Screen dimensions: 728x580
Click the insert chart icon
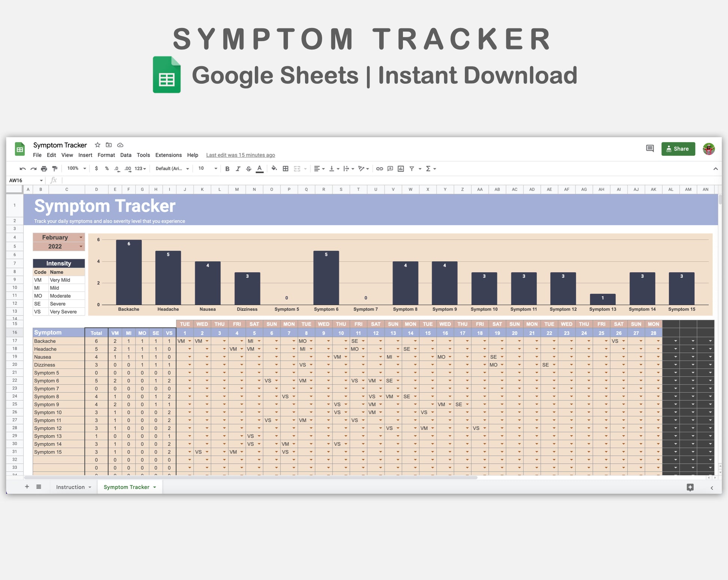[x=401, y=169]
